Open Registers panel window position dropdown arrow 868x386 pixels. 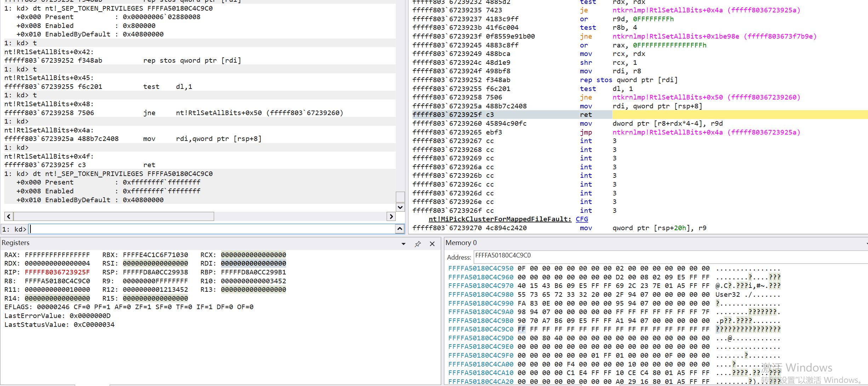404,244
